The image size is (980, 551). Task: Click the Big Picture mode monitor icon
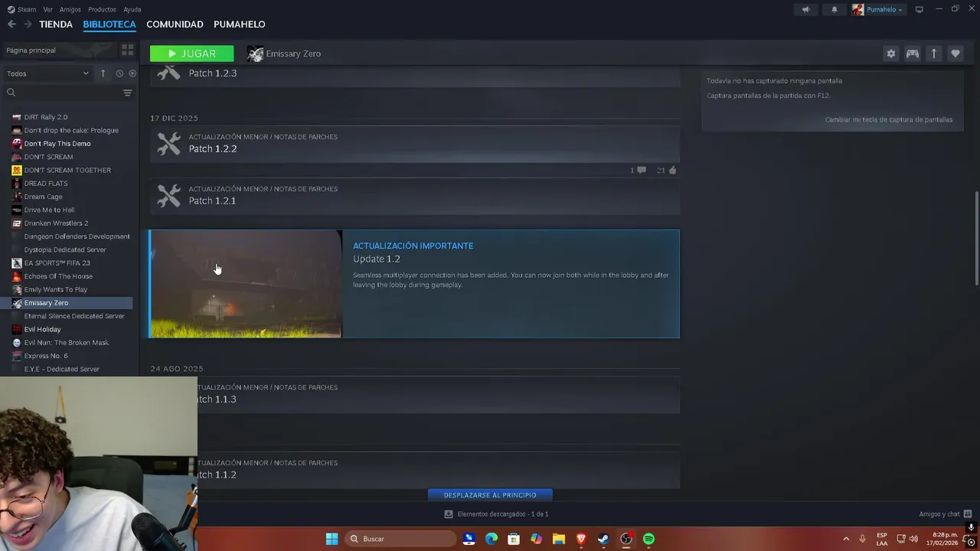[919, 9]
